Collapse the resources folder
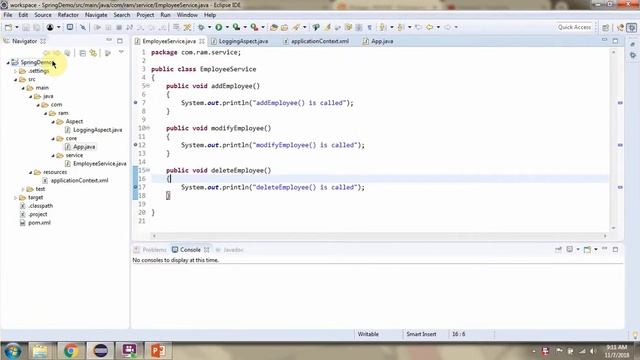The image size is (640, 360). [31, 172]
